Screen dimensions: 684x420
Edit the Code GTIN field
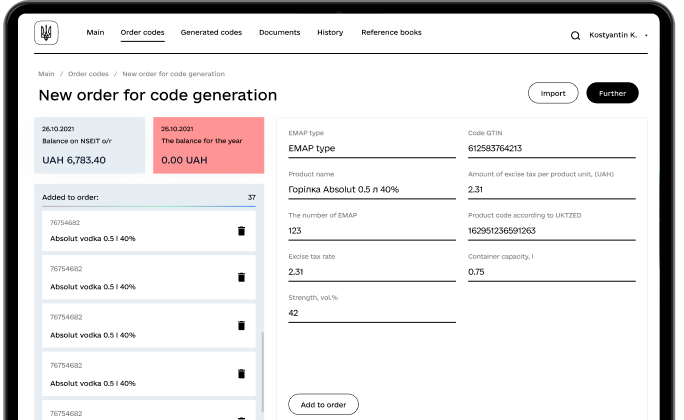tap(552, 149)
